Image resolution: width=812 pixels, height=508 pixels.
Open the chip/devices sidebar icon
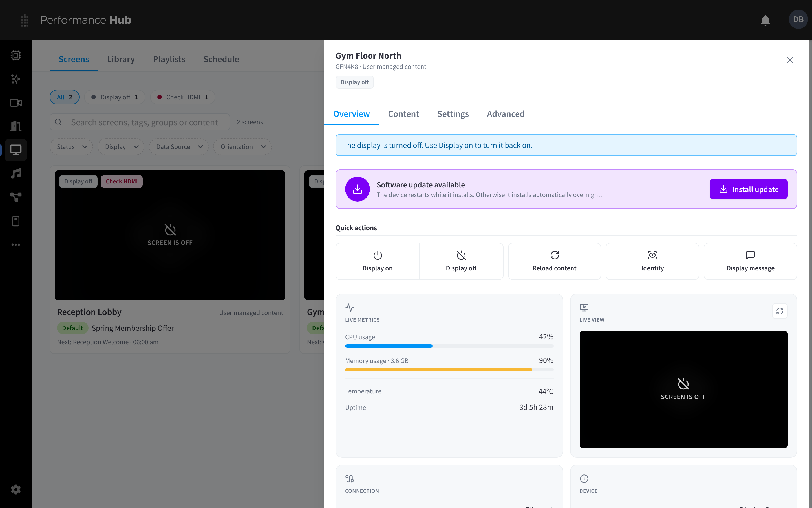click(16, 55)
